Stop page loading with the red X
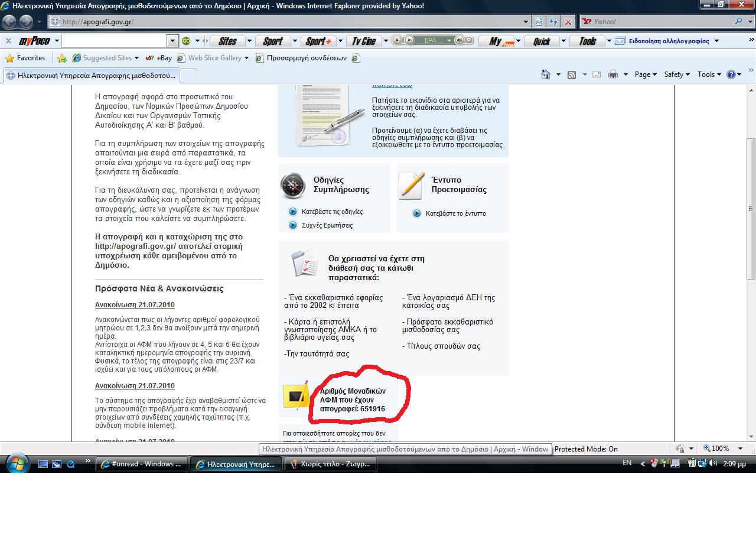The image size is (756, 539). [x=568, y=22]
